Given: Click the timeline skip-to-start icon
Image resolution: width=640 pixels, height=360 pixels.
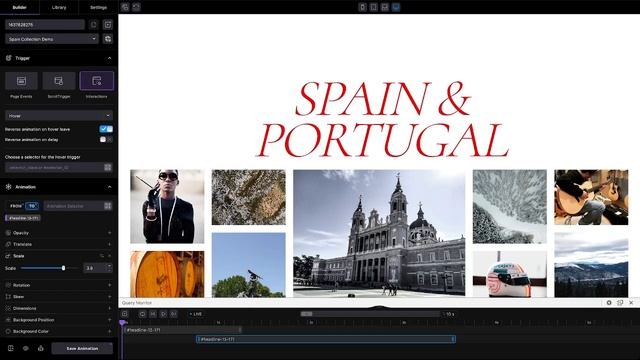Looking at the screenshot, I should [153, 314].
